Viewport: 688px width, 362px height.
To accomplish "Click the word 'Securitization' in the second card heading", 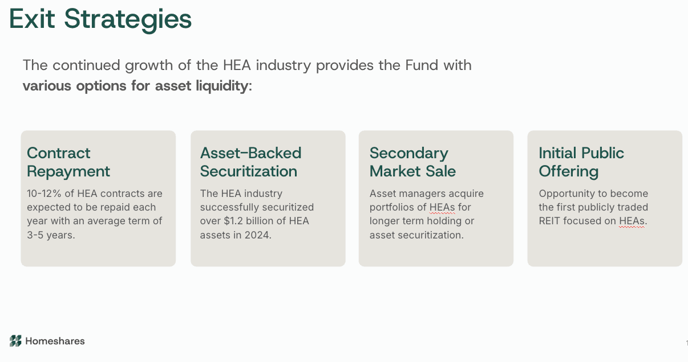I will pos(249,171).
